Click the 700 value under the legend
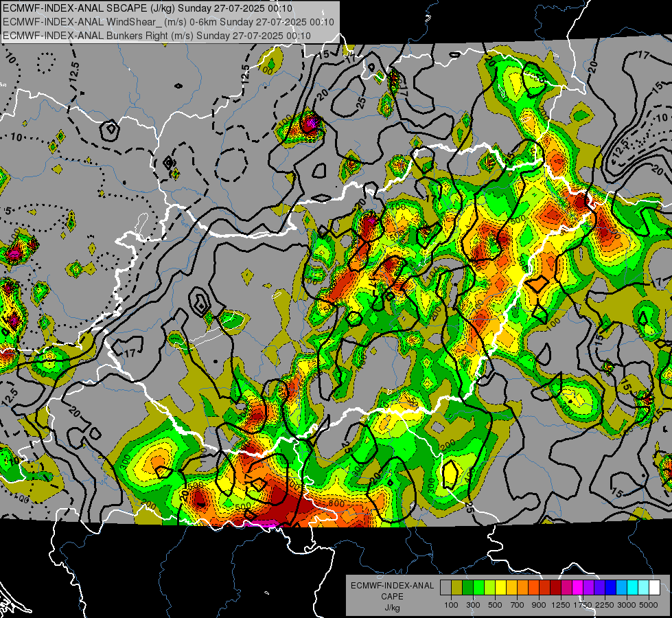Screen dimensions: 672x618 [518, 605]
